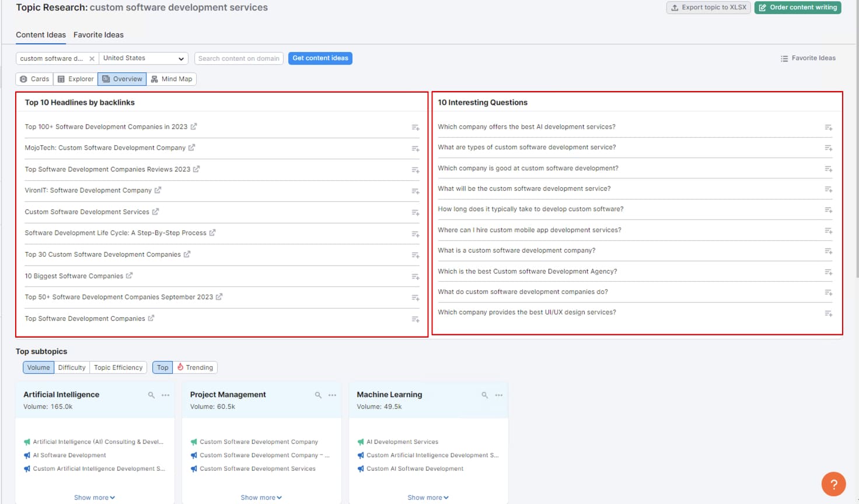Expand Show more on Machine Learning card
This screenshot has width=859, height=504.
click(428, 497)
